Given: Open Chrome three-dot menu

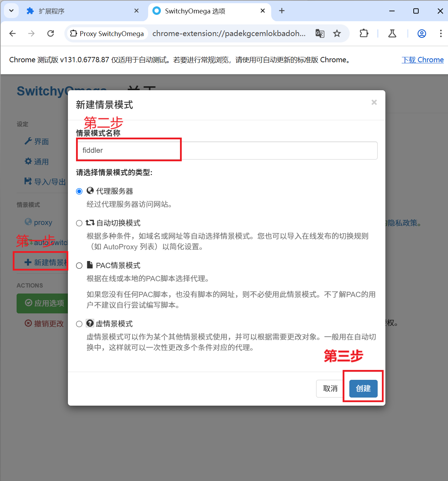Looking at the screenshot, I should (441, 34).
